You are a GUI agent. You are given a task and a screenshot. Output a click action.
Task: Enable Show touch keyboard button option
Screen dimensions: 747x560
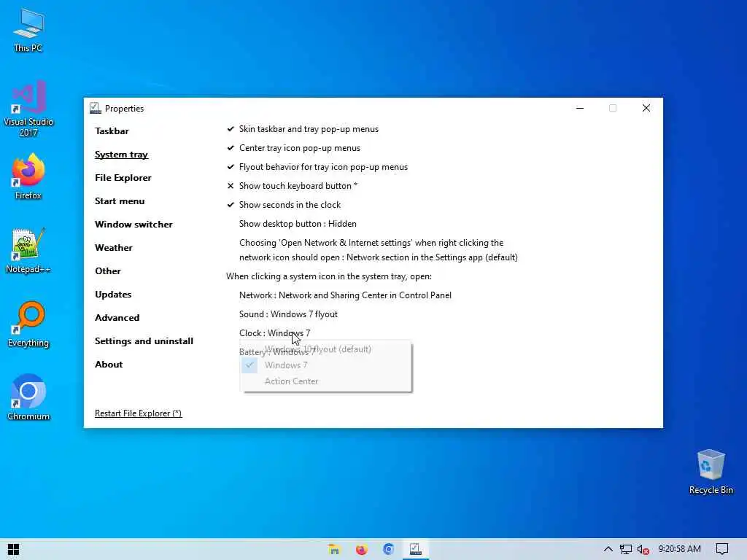(293, 186)
